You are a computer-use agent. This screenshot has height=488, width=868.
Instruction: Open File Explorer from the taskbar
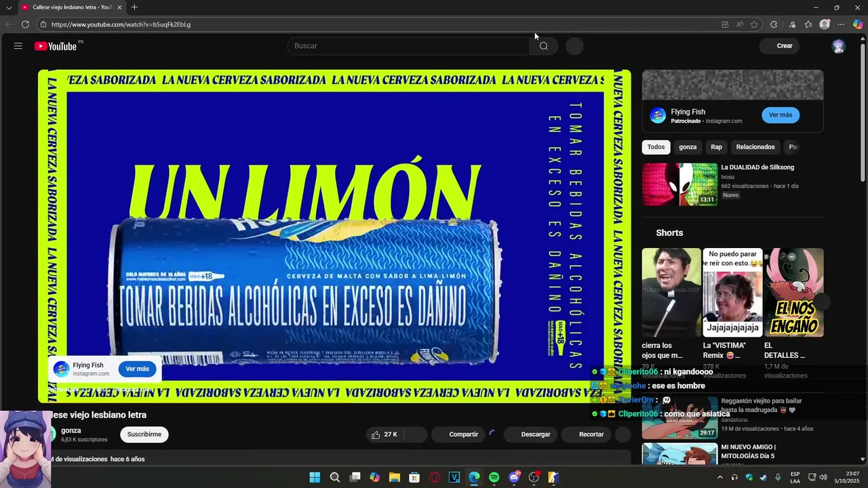tap(395, 477)
